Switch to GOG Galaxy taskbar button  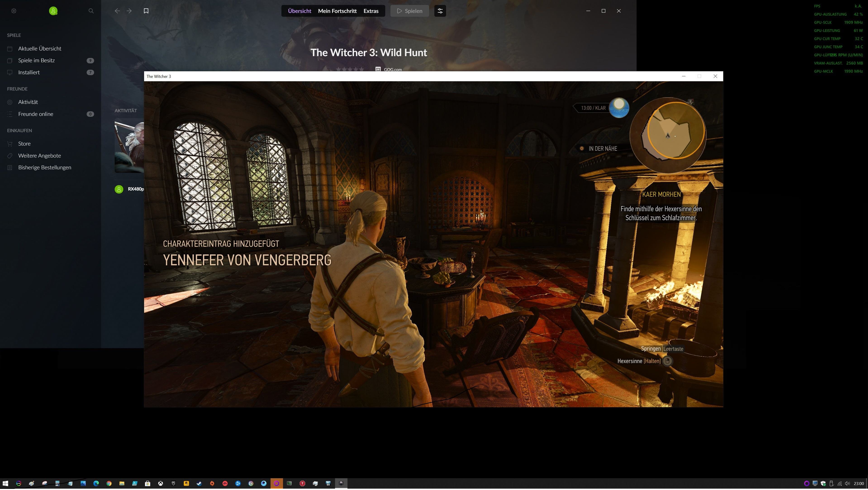[276, 484]
